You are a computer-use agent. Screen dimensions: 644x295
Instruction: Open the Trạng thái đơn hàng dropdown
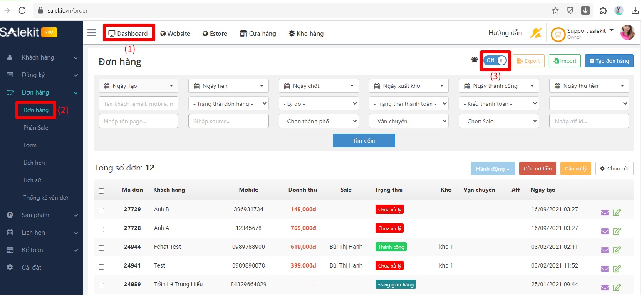pos(228,104)
